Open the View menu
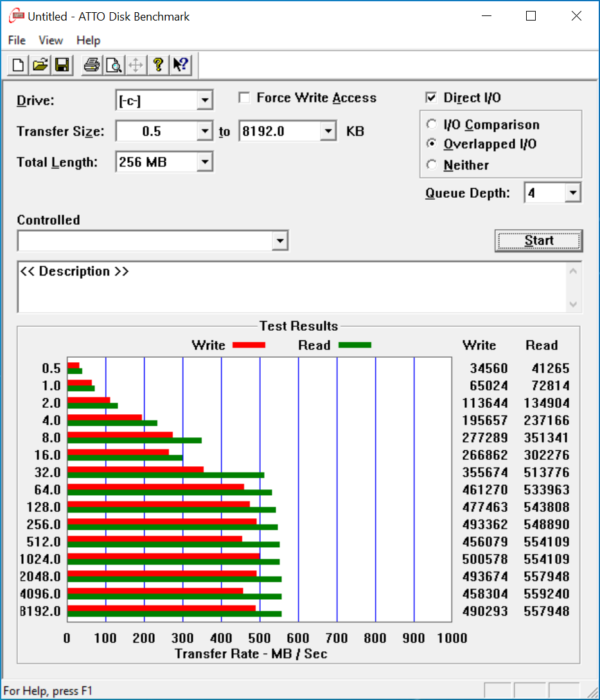This screenshot has height=700, width=600. coord(51,40)
